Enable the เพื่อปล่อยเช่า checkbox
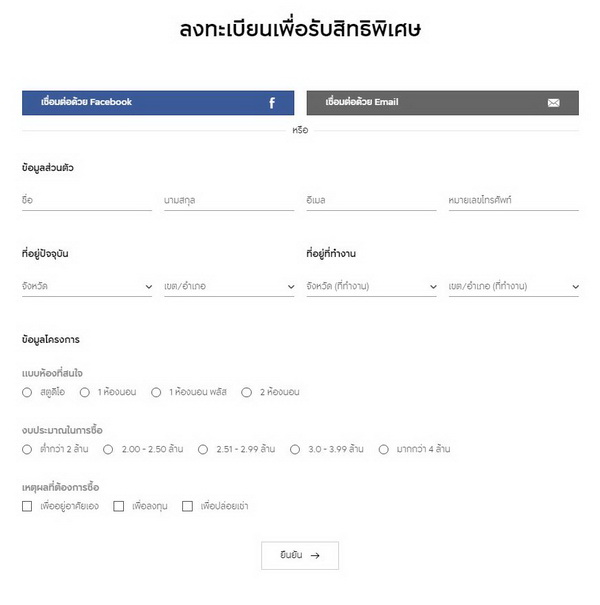This screenshot has height=605, width=600. tap(187, 507)
